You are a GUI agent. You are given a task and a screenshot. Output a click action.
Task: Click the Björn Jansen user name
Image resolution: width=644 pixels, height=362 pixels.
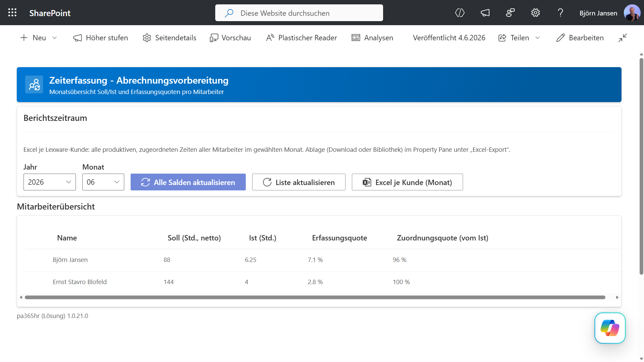pos(598,13)
